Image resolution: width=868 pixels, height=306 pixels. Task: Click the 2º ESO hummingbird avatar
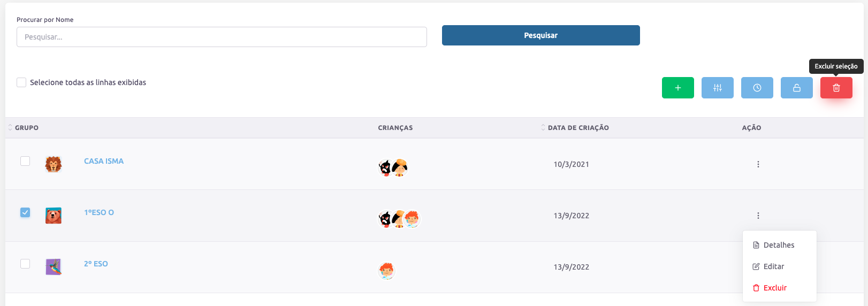click(x=54, y=266)
